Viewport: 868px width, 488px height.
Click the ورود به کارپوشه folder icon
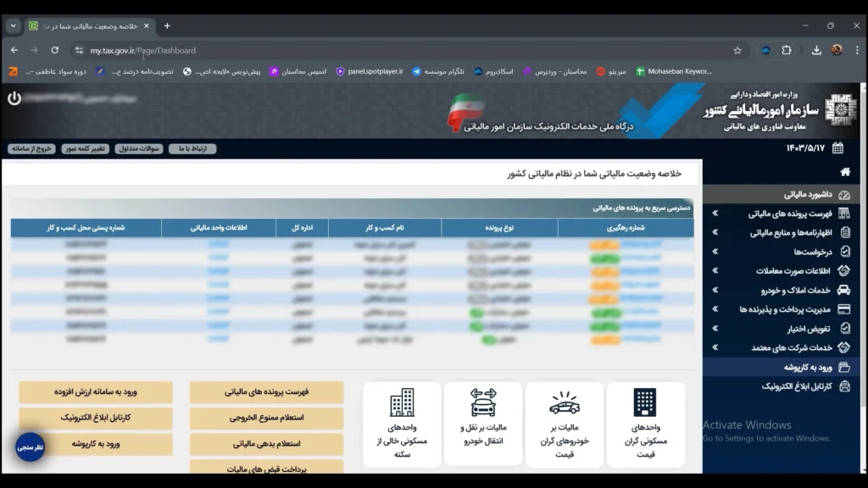click(x=844, y=367)
